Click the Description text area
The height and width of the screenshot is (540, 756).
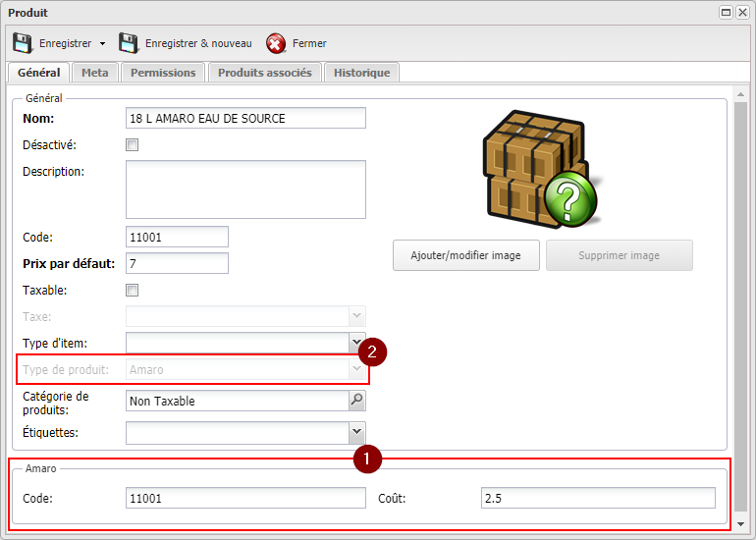(x=245, y=189)
